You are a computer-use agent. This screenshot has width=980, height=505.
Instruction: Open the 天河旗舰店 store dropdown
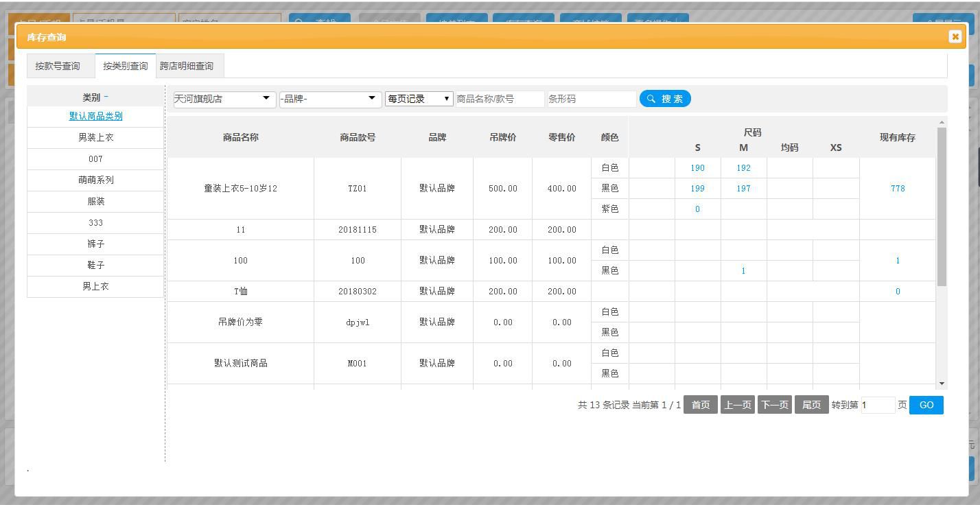(223, 99)
